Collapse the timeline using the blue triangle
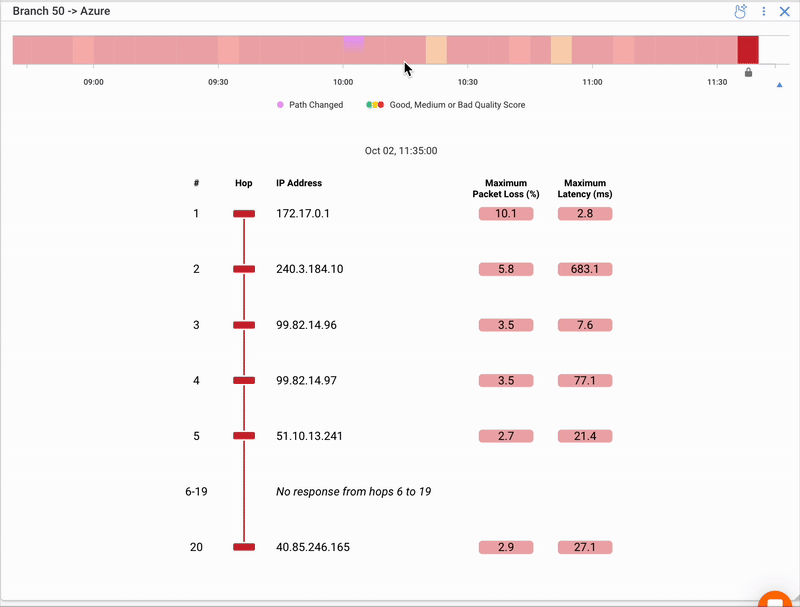This screenshot has height=607, width=800. click(x=779, y=85)
